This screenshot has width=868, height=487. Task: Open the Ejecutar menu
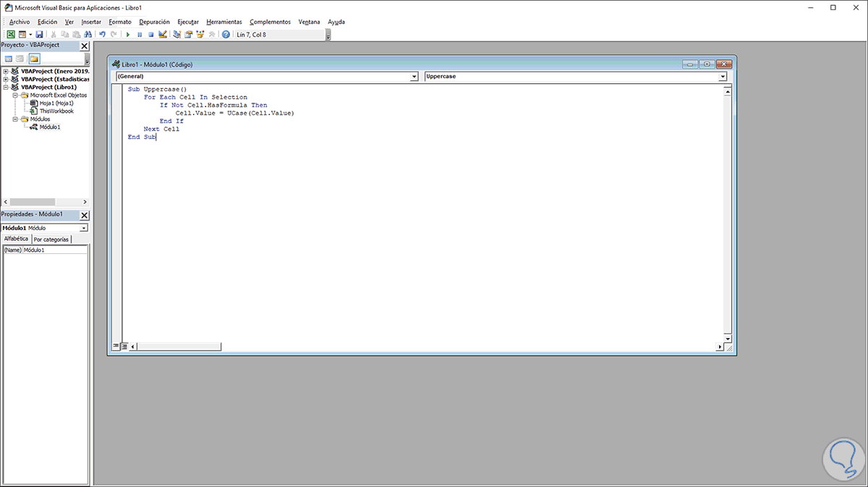[188, 22]
